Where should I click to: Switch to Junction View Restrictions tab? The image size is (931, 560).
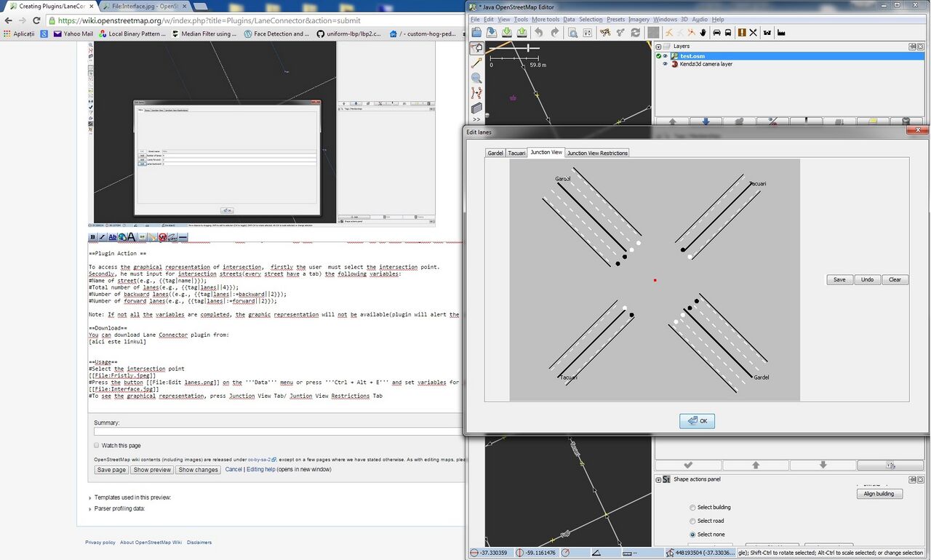click(x=597, y=153)
